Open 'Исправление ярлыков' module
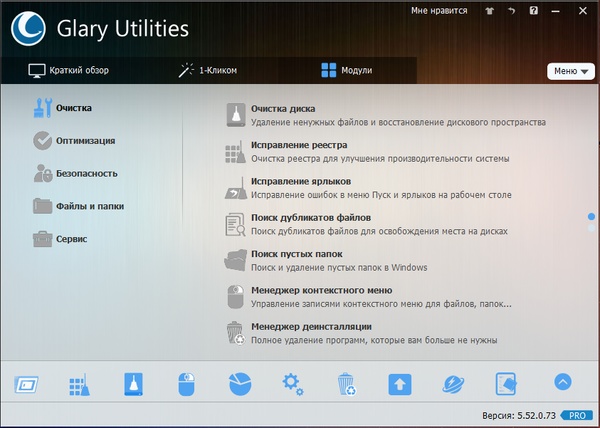Image resolution: width=600 pixels, height=428 pixels. [301, 181]
